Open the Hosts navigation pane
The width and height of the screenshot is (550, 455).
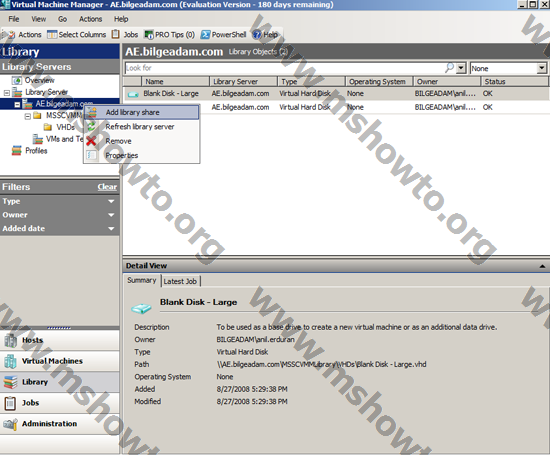click(60, 340)
